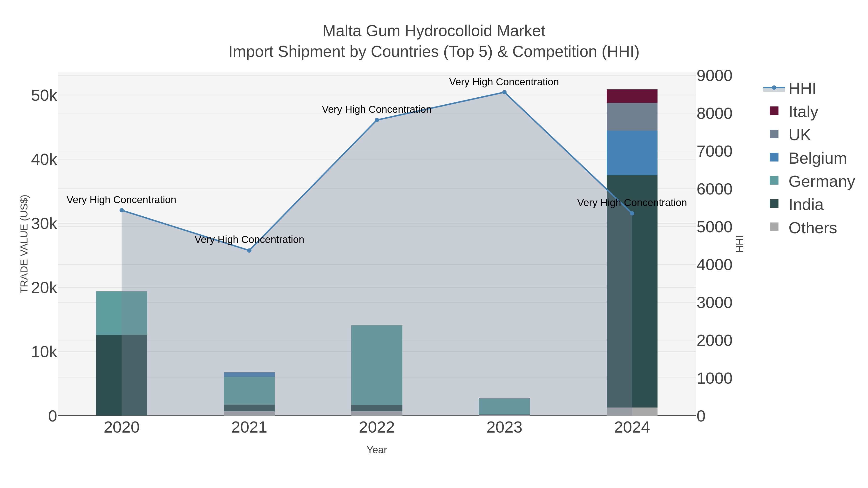Select the Italy segment of 2024 bar
The height and width of the screenshot is (488, 868).
[x=632, y=96]
